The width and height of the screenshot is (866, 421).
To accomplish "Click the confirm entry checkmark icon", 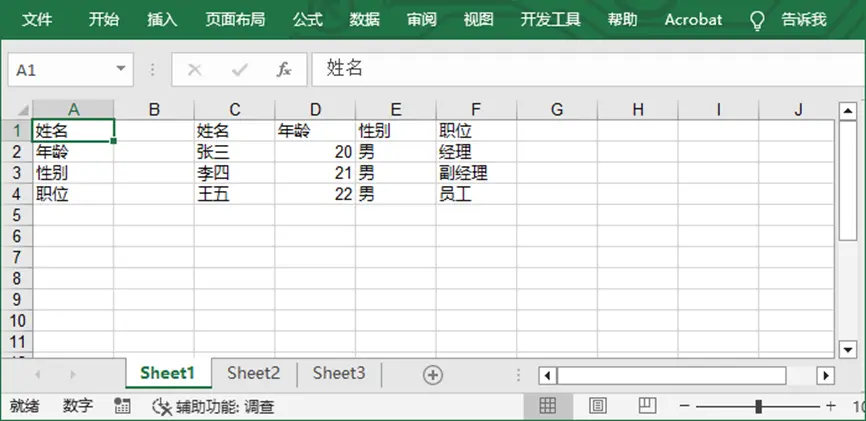I will tap(240, 69).
